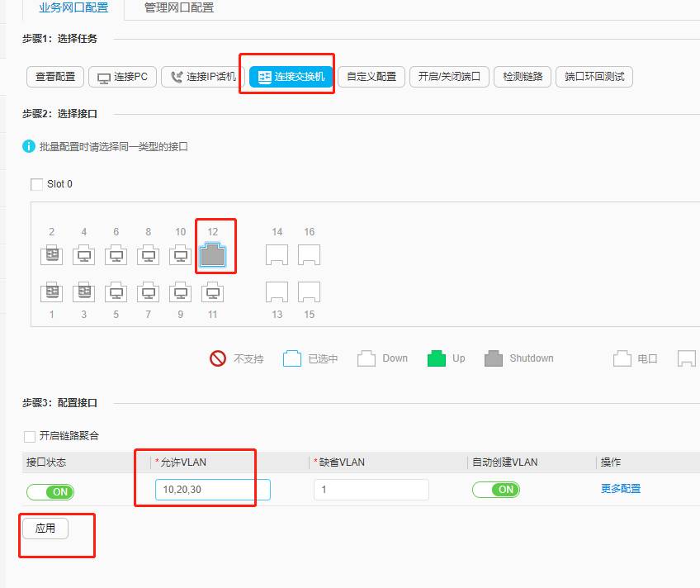The height and width of the screenshot is (588, 700).
Task: Select optical port 13
Action: coord(277,292)
